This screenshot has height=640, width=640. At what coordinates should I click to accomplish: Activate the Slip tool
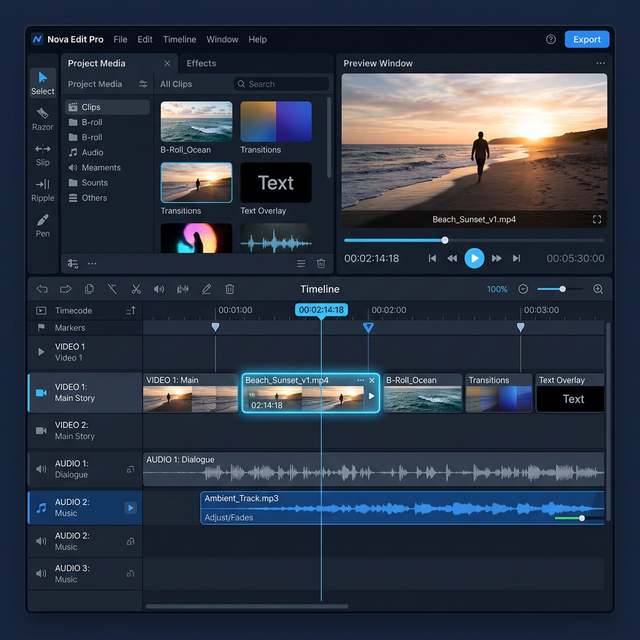point(42,154)
